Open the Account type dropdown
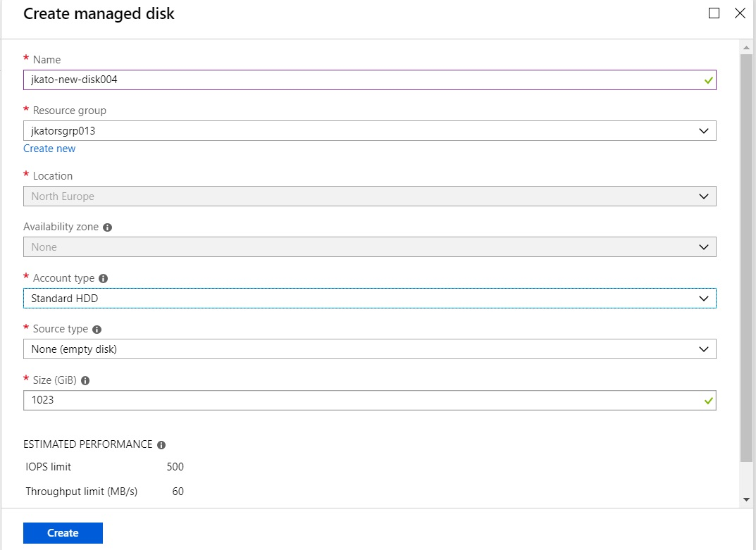 point(702,298)
